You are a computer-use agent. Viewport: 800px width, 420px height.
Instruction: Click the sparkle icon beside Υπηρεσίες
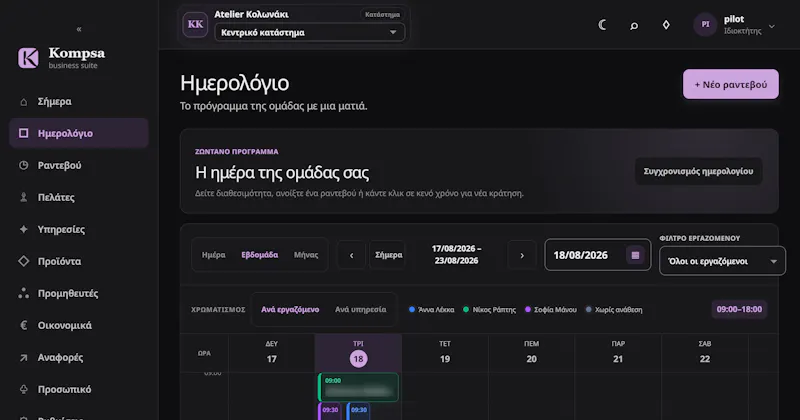23,229
